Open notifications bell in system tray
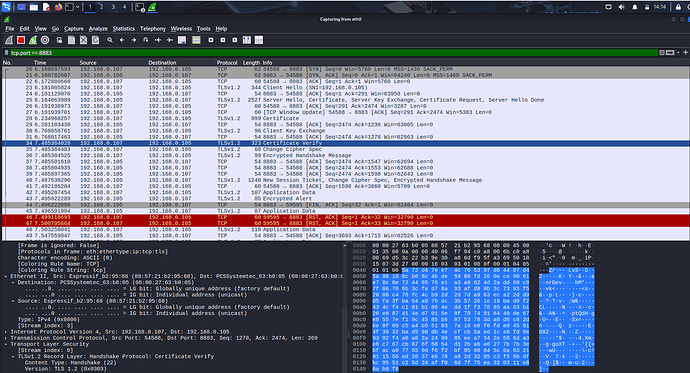Screen dimensions: 690x373 [635, 7]
